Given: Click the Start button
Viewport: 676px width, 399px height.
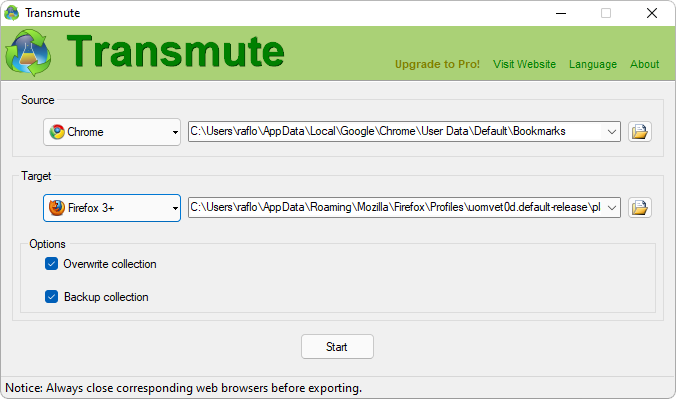Looking at the screenshot, I should (337, 346).
